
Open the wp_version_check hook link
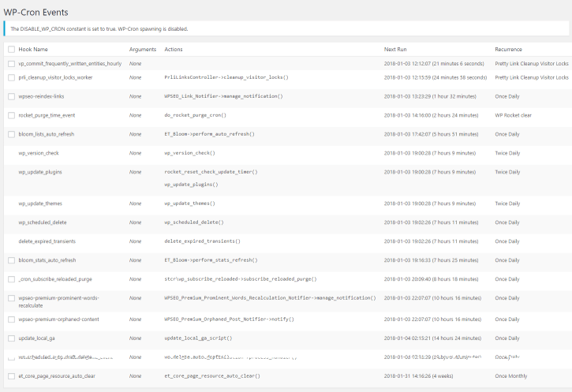[x=39, y=153]
